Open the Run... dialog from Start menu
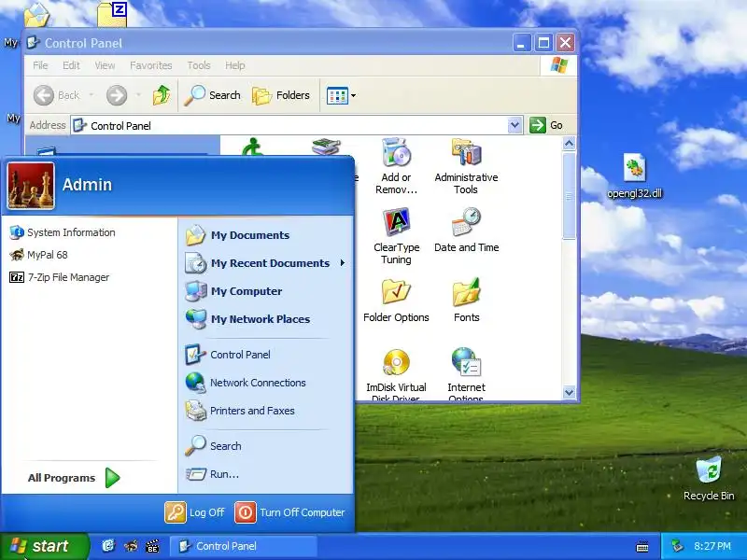Viewport: 747px width, 560px height. (x=213, y=474)
